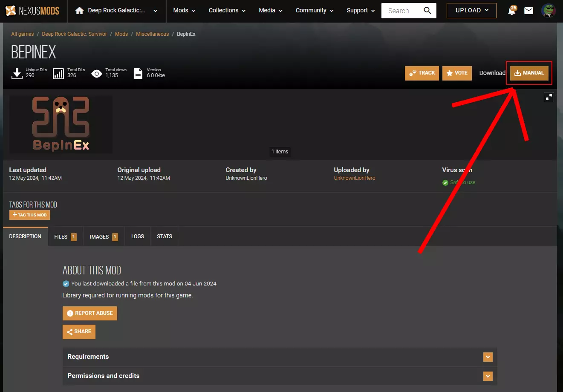
Task: Switch to the Files tab
Action: [x=65, y=236]
